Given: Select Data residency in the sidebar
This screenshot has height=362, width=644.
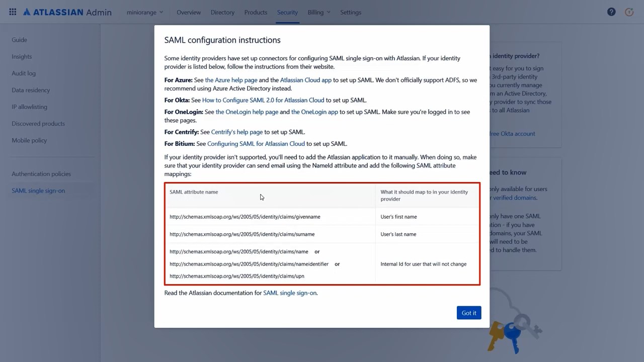Looking at the screenshot, I should 31,90.
